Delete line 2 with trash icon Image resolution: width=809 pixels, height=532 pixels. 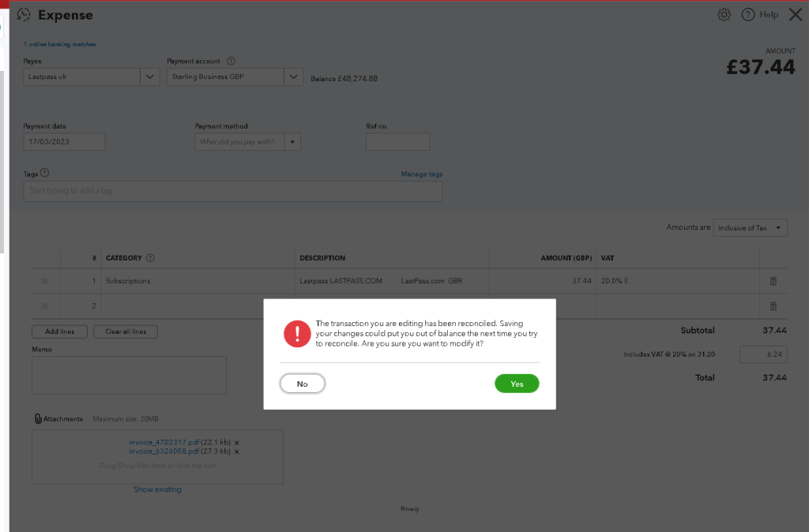click(x=773, y=306)
